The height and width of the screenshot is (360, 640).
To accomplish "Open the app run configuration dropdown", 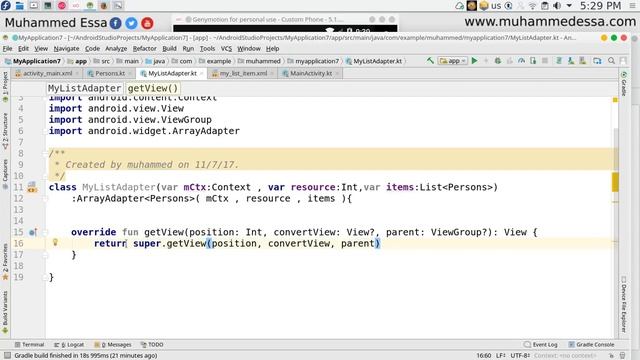I will click(453, 61).
